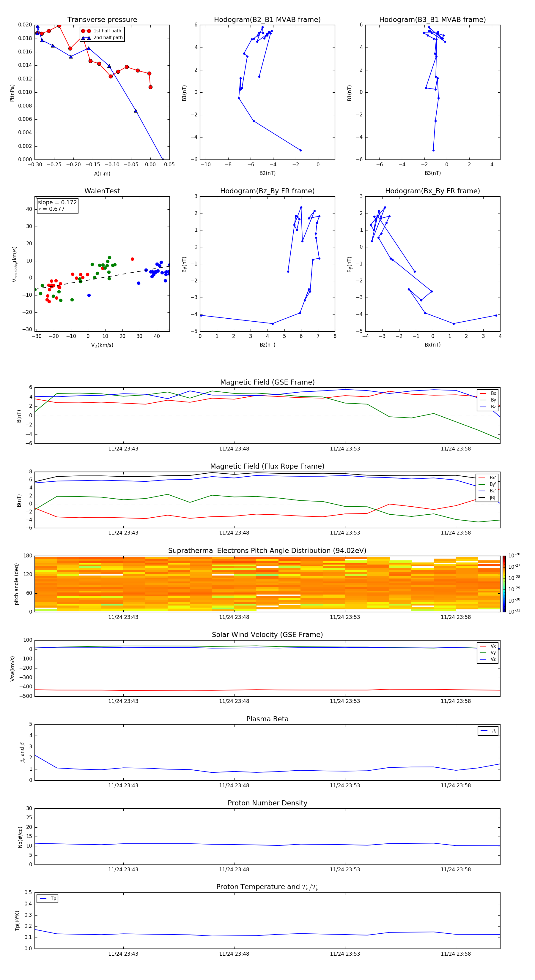535x980 pixels.
Task: Click the 'Hodogram(B2_B1 MVAB frame)' title
Action: click(x=267, y=20)
